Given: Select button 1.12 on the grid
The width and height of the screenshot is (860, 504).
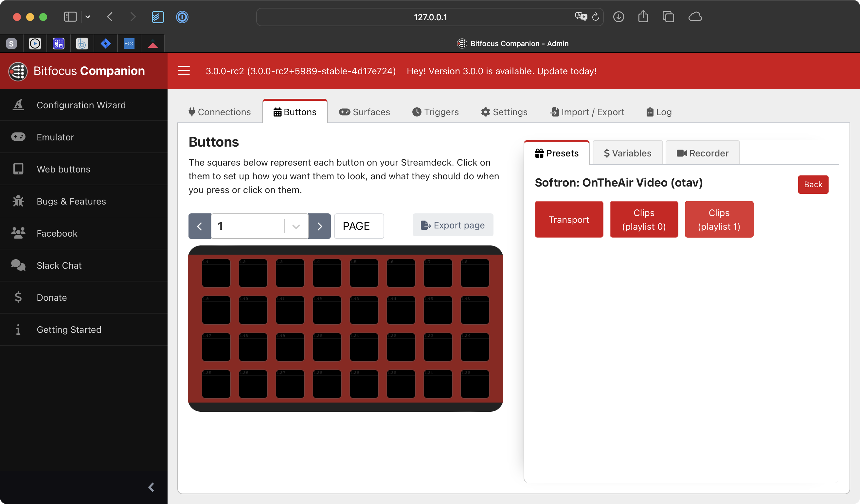Looking at the screenshot, I should (x=327, y=310).
